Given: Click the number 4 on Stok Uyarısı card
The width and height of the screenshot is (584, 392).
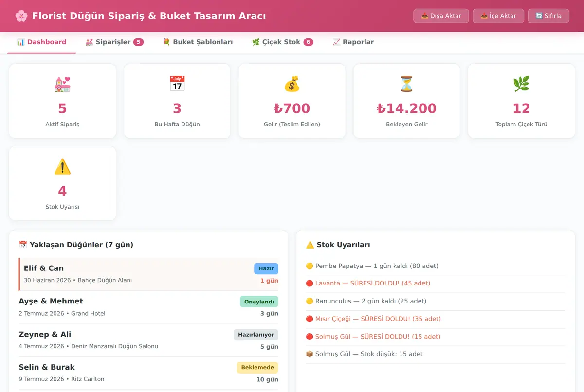Looking at the screenshot, I should click(62, 191).
